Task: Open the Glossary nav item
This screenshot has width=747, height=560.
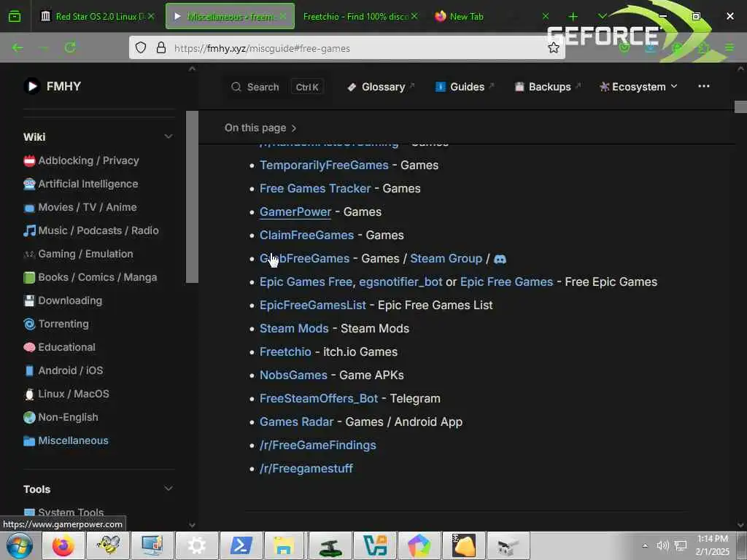Action: [381, 87]
